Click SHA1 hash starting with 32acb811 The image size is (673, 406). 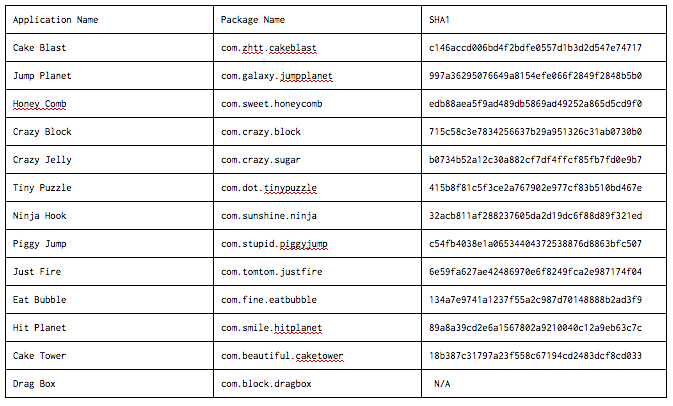535,215
